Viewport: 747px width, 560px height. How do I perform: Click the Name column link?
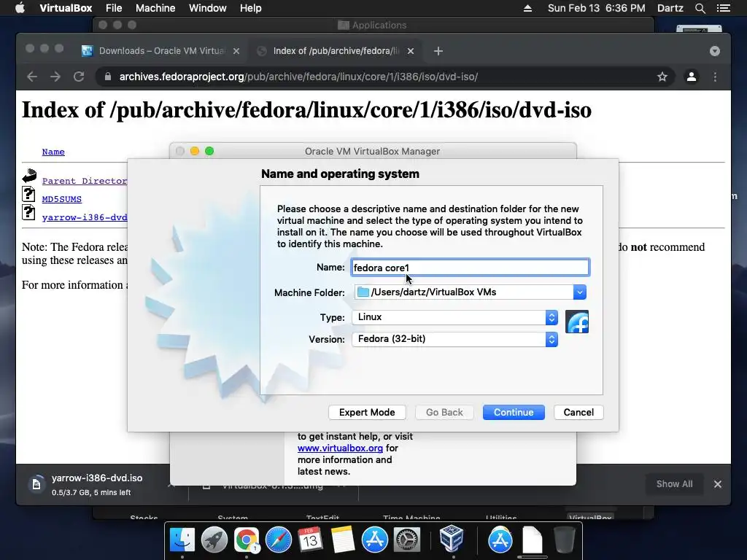[x=53, y=152]
